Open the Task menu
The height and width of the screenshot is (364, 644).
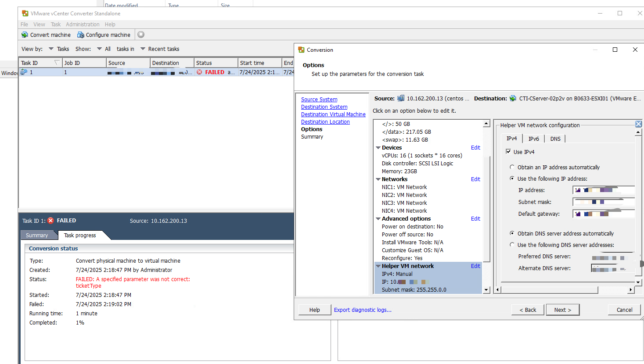click(56, 25)
